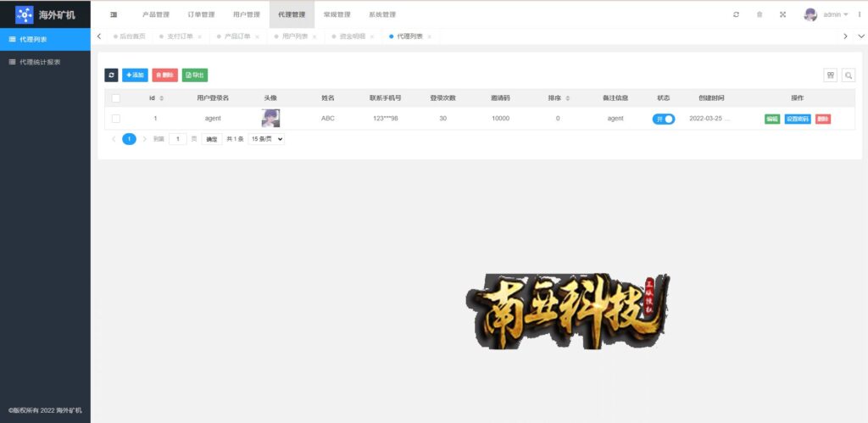Open the column filter grid icon
The width and height of the screenshot is (868, 423).
831,75
